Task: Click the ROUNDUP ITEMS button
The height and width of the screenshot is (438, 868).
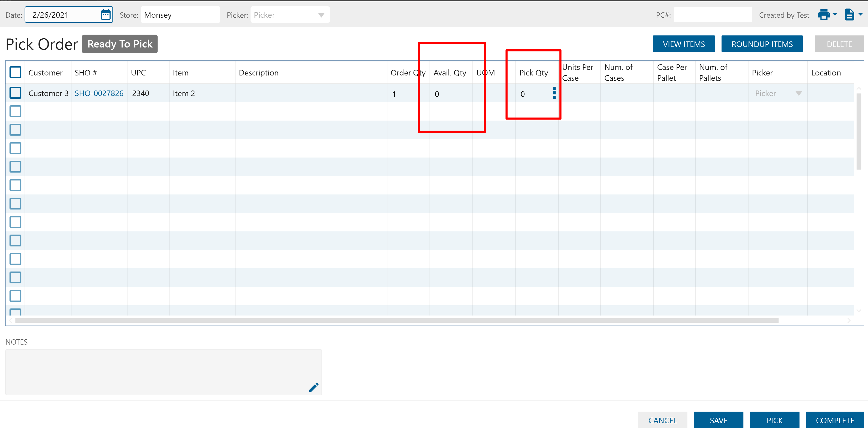Action: tap(762, 44)
